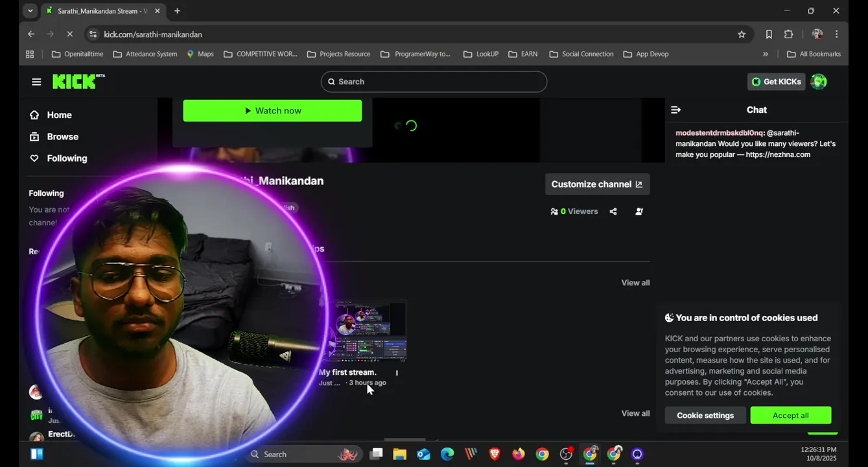
Task: Launch Microsoft Edge from the taskbar
Action: tap(447, 454)
